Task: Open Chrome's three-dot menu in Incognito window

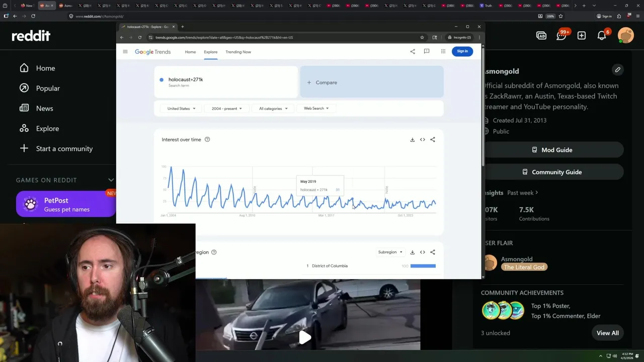Action: [479, 37]
